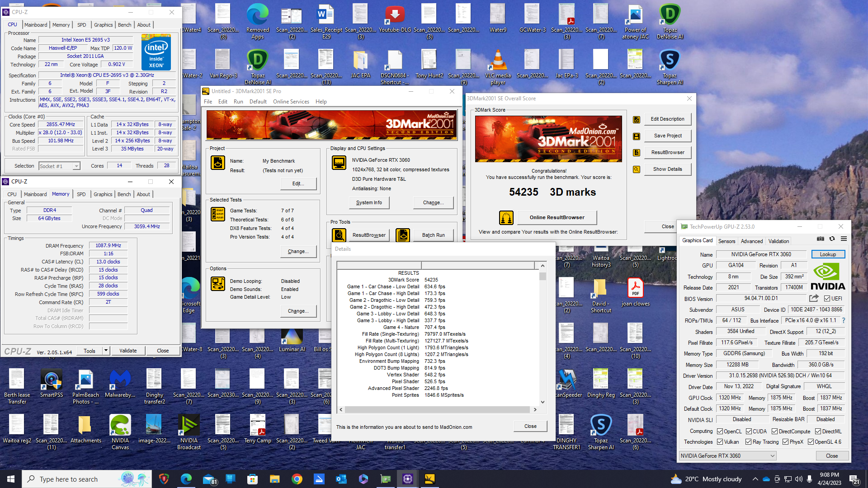868x488 pixels.
Task: Click Pro Tools ResultBrowser magnifier icon
Action: (x=339, y=235)
